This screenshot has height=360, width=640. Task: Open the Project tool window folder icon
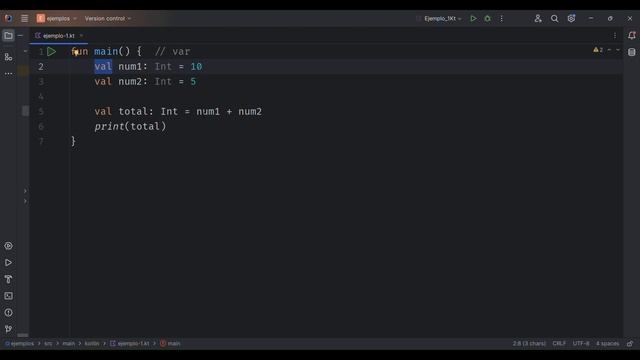pos(8,36)
